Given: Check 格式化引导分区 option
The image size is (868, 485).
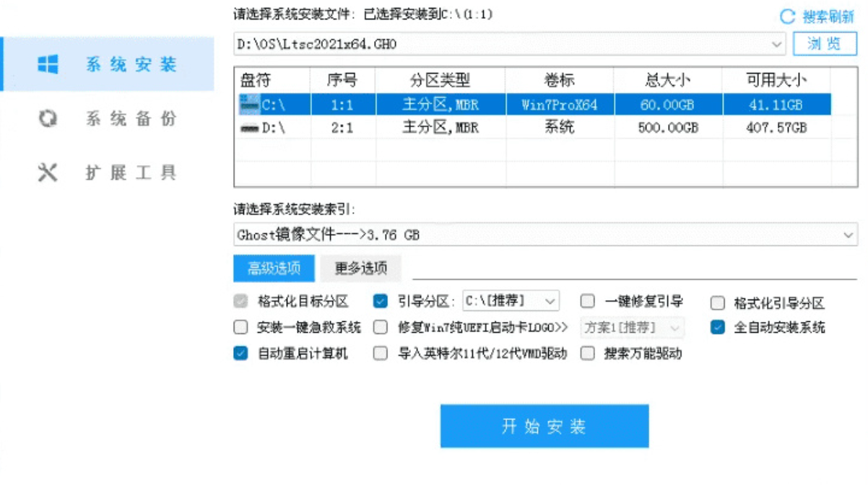Looking at the screenshot, I should [x=718, y=302].
